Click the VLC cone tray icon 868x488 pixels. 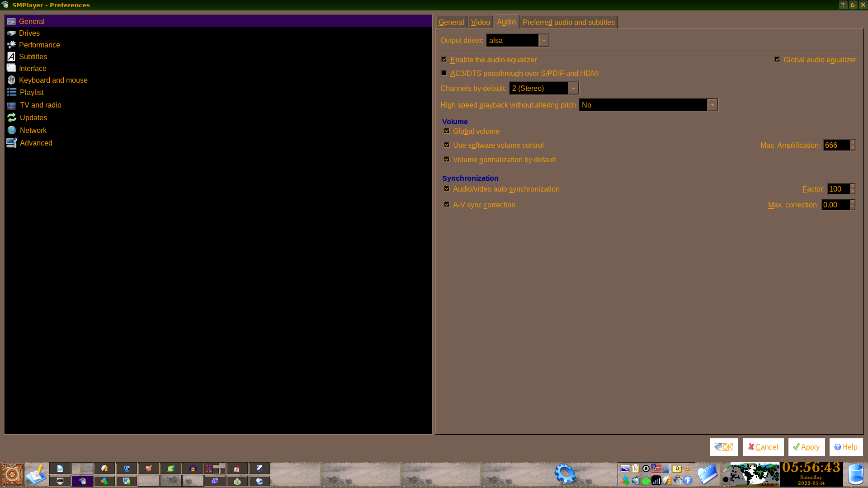(688, 469)
